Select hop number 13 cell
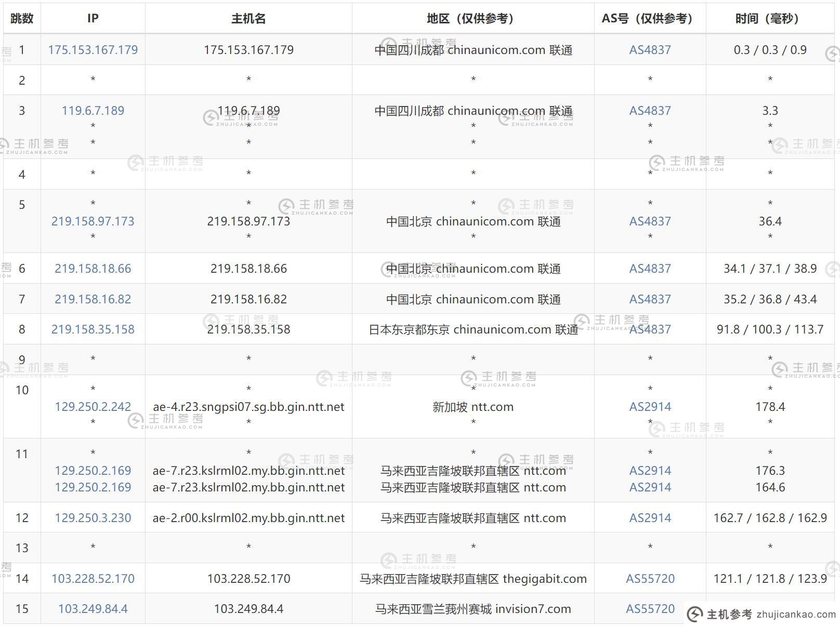Image resolution: width=840 pixels, height=627 pixels. click(x=22, y=548)
